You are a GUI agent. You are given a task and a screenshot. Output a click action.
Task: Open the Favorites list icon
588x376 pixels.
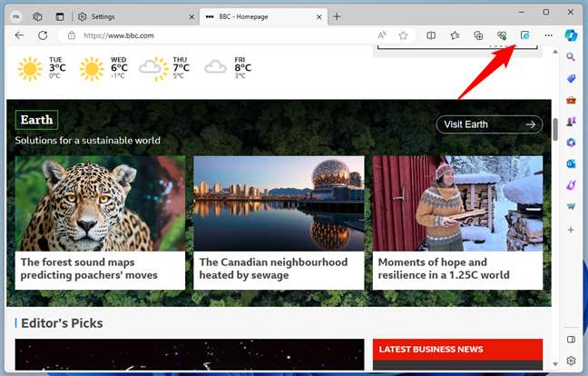(454, 35)
